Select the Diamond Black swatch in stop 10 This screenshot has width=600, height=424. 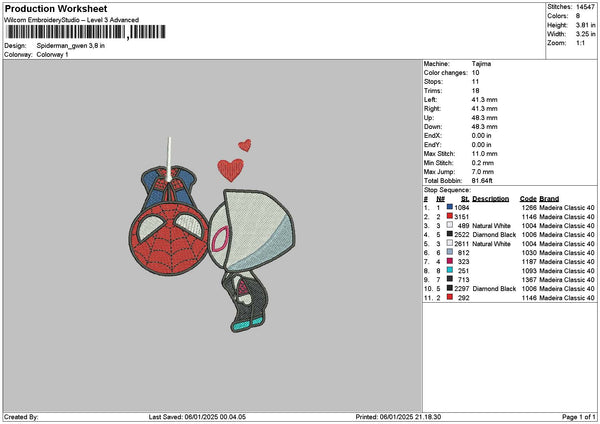[450, 288]
